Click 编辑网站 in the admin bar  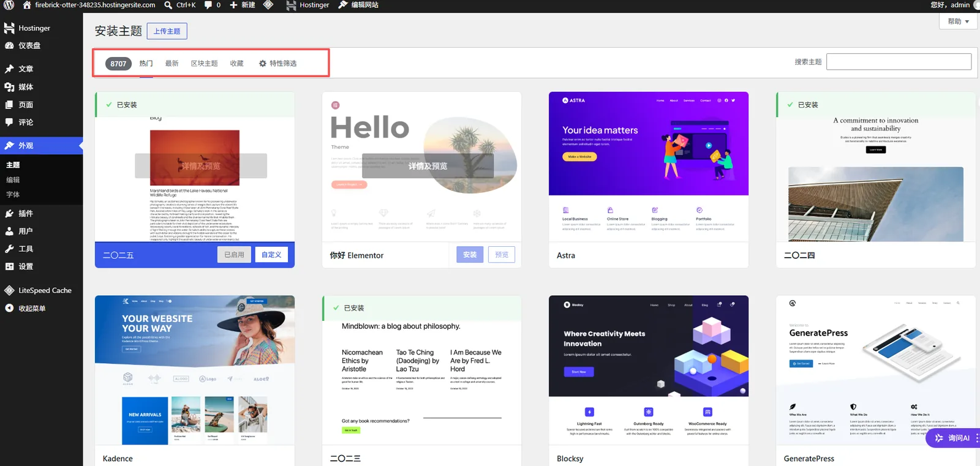[x=358, y=5]
